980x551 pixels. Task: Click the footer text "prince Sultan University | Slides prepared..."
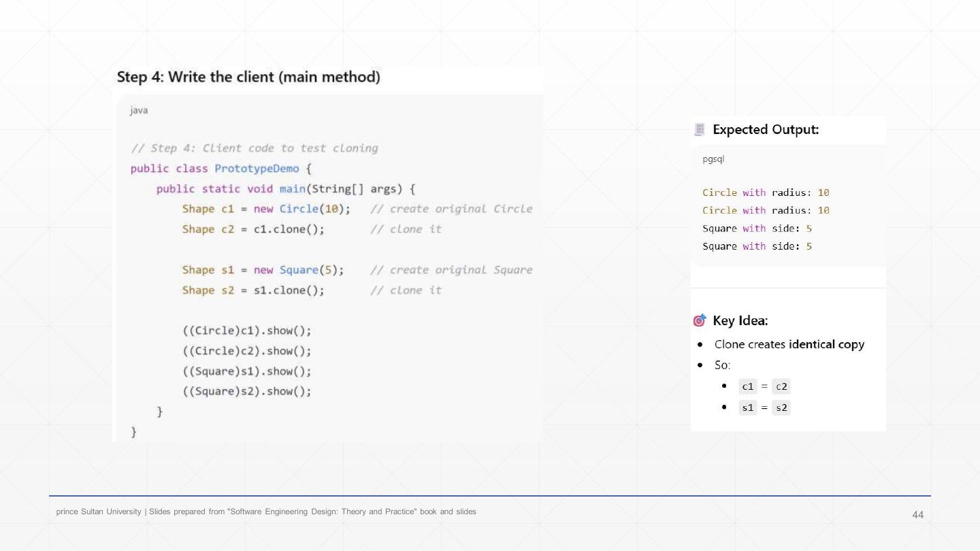pos(266,512)
